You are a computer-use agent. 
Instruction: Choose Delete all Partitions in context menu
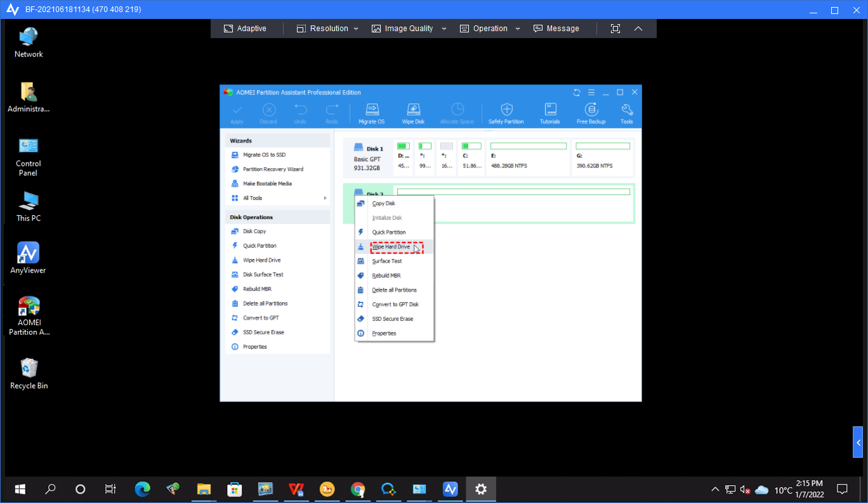click(x=394, y=290)
